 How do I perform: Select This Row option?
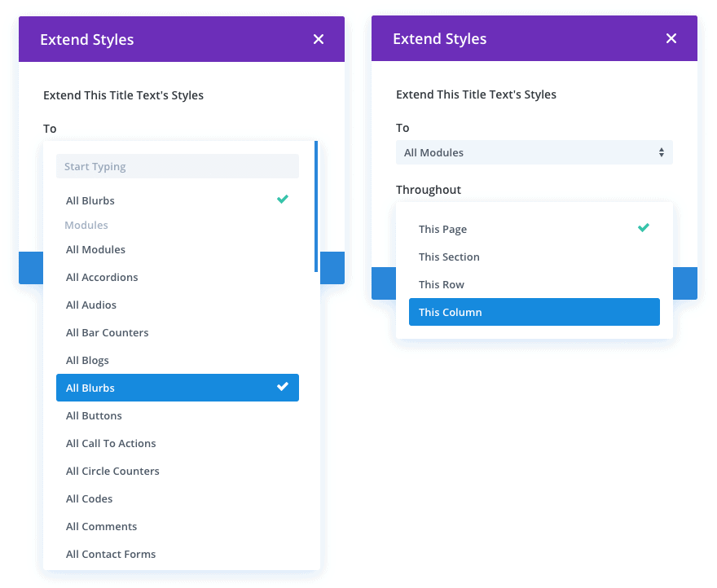click(x=442, y=285)
